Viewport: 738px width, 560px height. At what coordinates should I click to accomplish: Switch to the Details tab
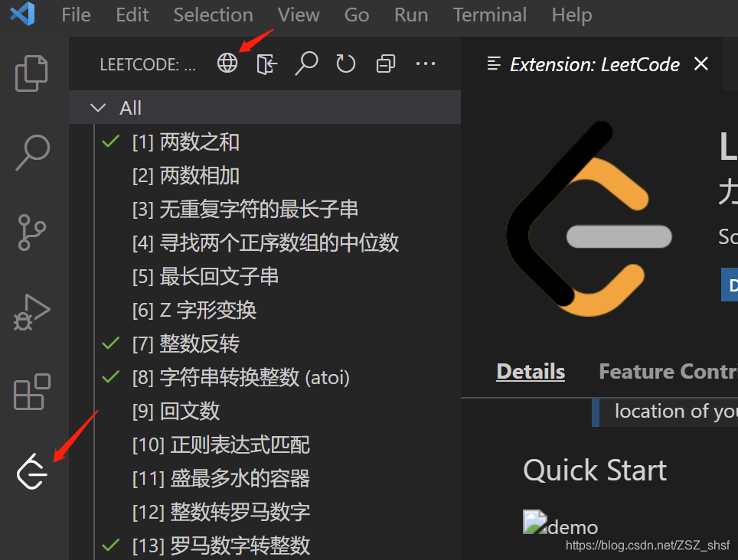click(531, 372)
